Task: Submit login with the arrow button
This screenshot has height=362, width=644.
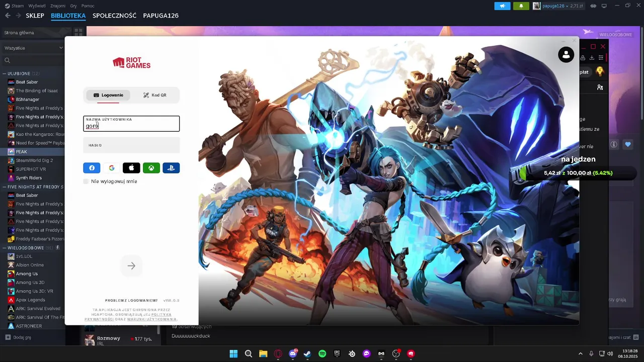Action: pyautogui.click(x=131, y=266)
